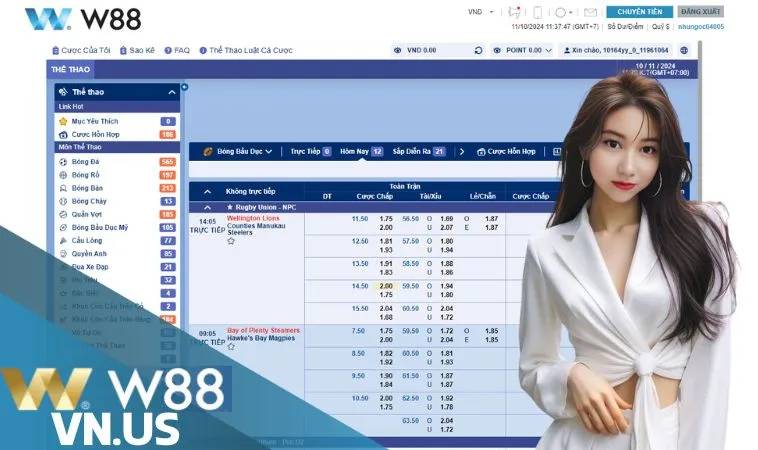
Task: Click the eye icon next to VND 0.00
Action: click(397, 50)
